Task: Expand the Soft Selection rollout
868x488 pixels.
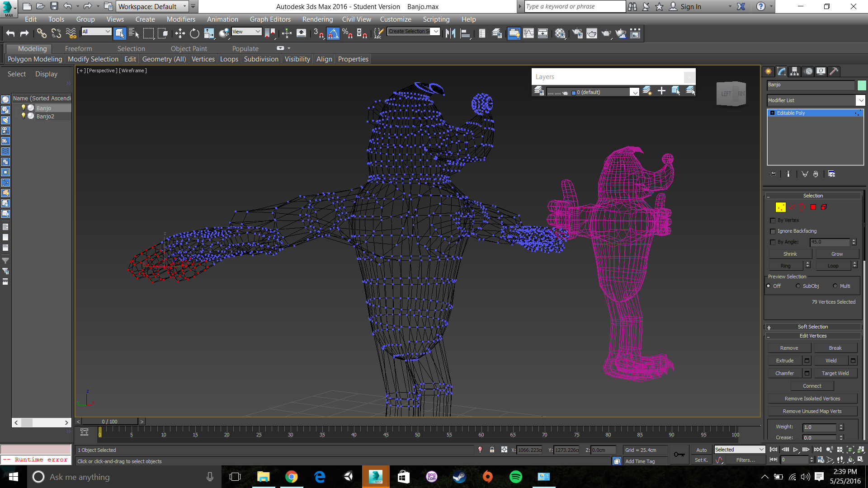Action: pos(812,327)
